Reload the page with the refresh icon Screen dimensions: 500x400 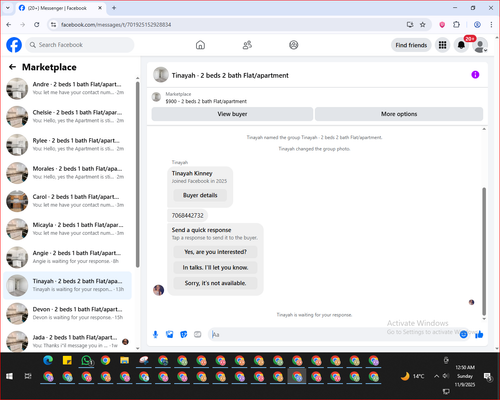pyautogui.click(x=37, y=25)
